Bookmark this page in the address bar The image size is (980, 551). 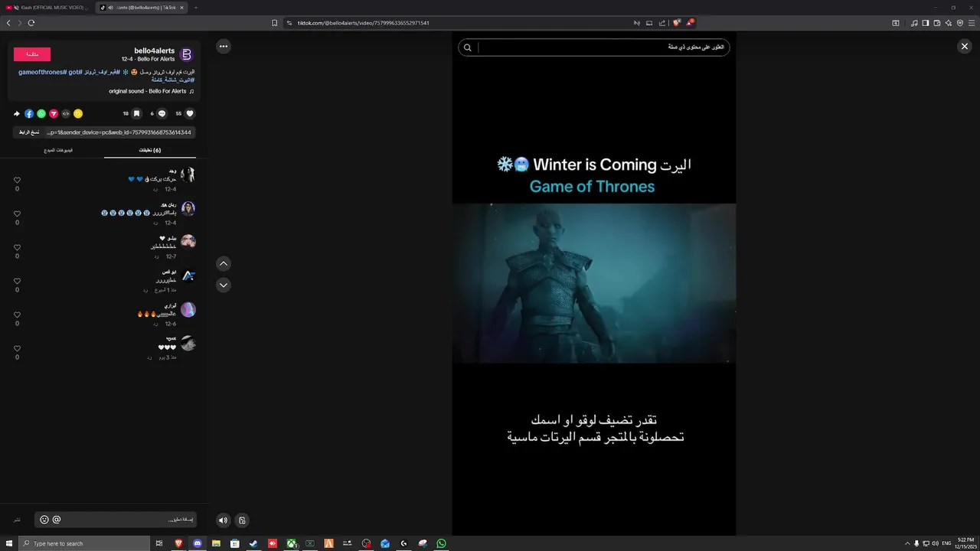click(275, 23)
